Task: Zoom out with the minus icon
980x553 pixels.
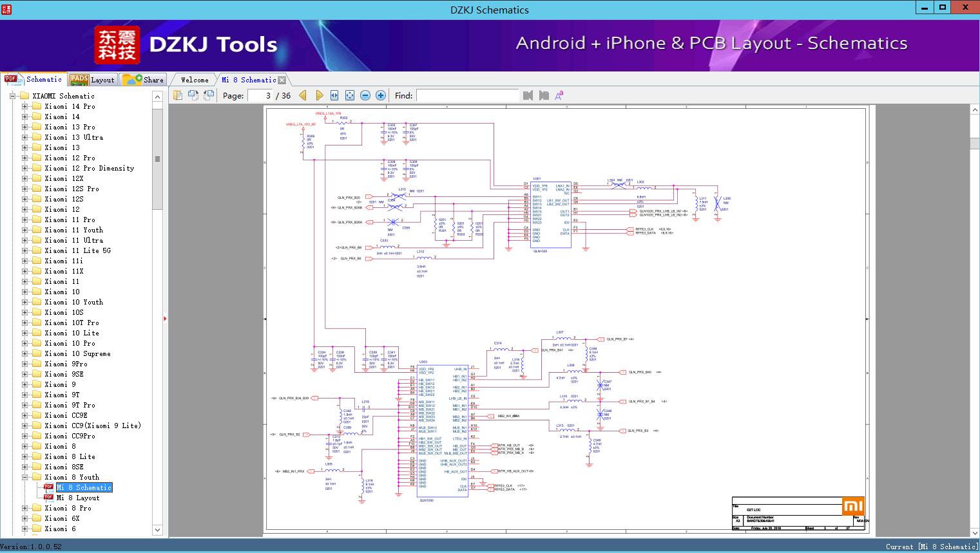Action: [x=365, y=95]
